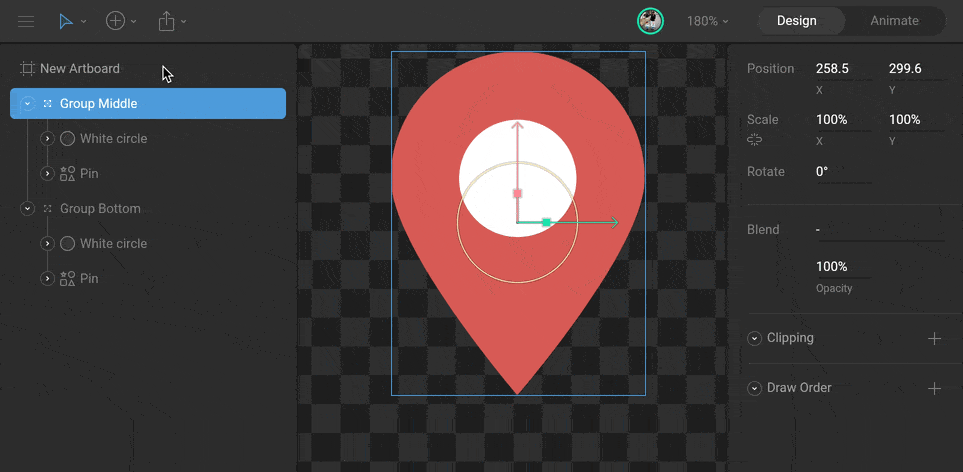This screenshot has height=472, width=963.
Task: Edit the Rotate value 0°
Action: [843, 172]
